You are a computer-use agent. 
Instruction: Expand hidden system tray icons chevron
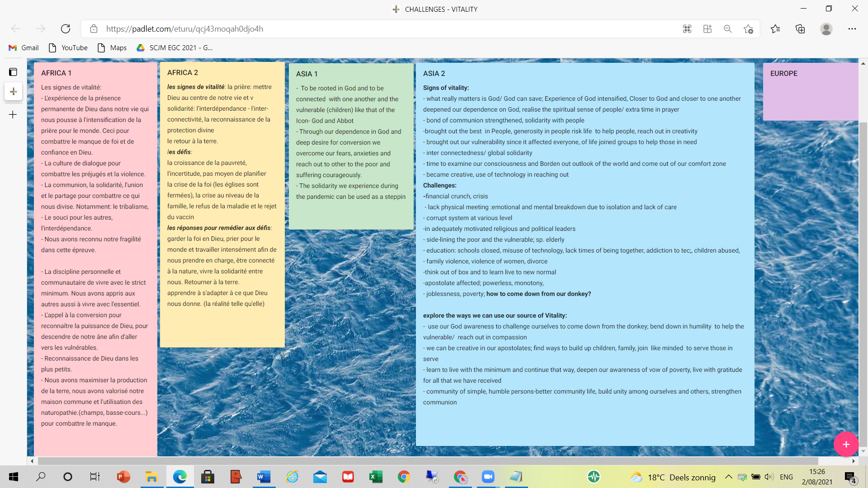[x=728, y=477]
